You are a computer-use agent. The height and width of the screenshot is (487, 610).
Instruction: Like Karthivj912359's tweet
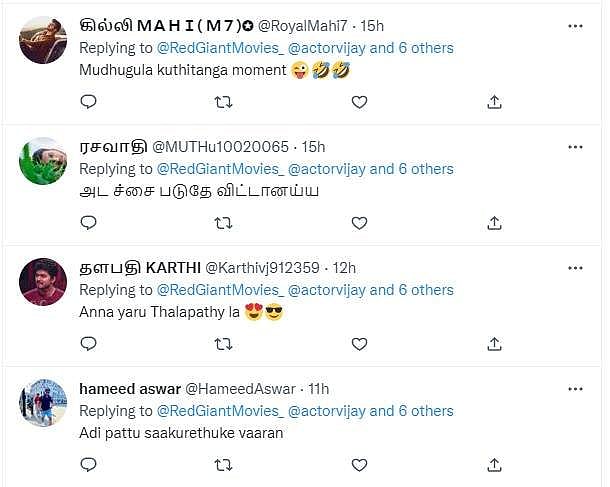[x=359, y=343]
